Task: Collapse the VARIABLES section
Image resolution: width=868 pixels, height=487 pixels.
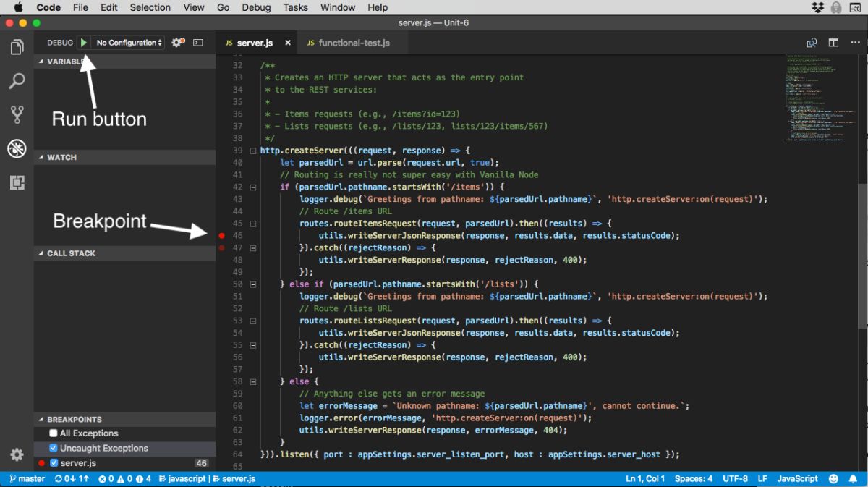Action: click(x=124, y=62)
